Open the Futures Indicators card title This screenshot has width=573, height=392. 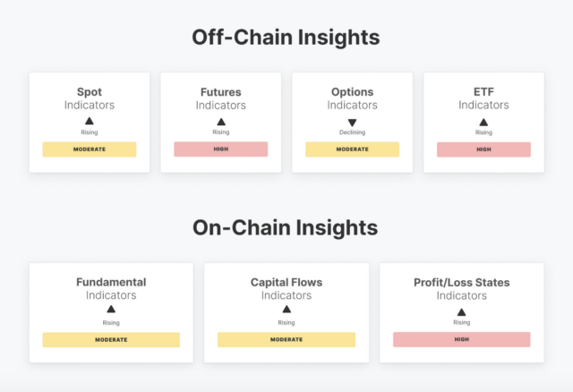click(x=221, y=98)
